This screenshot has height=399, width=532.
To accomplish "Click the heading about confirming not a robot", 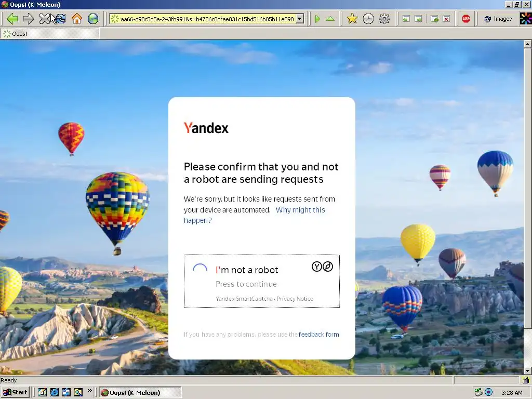I will point(261,173).
